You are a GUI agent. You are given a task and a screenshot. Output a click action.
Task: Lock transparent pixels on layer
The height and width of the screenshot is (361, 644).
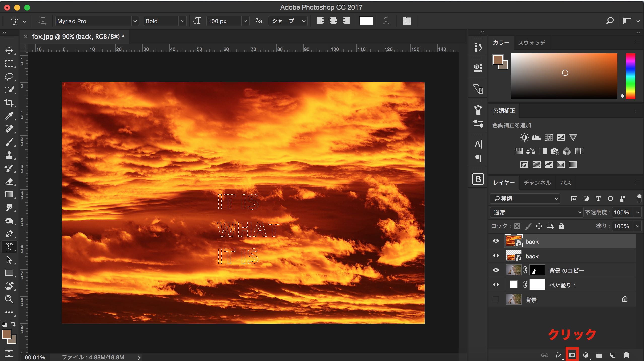coord(517,226)
